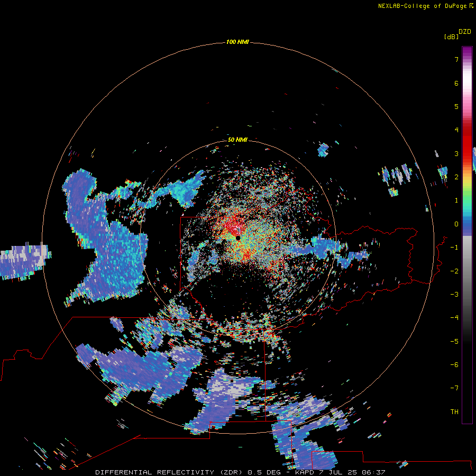This screenshot has height=476, width=476.
Task: Click the positive 3 scale value
Action: 456,153
